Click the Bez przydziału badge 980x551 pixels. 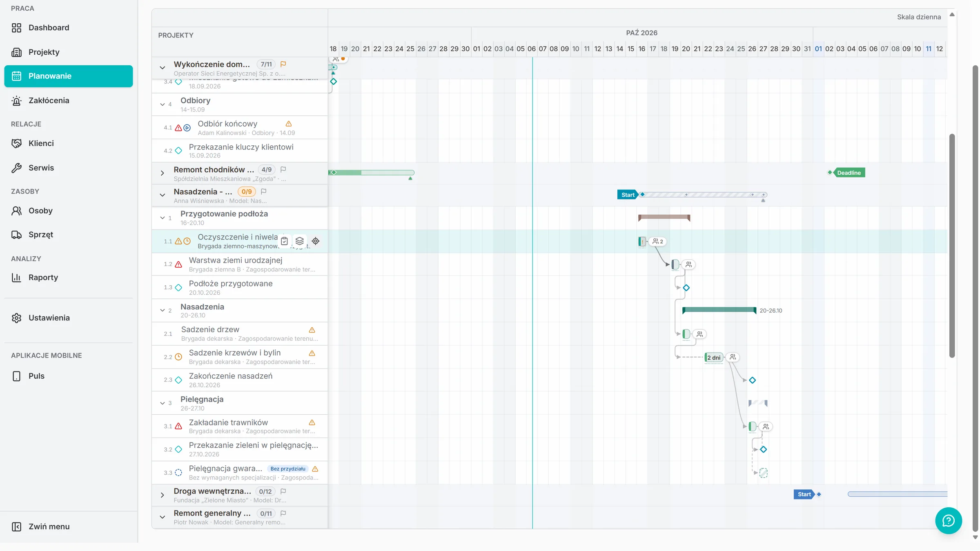pos(288,469)
